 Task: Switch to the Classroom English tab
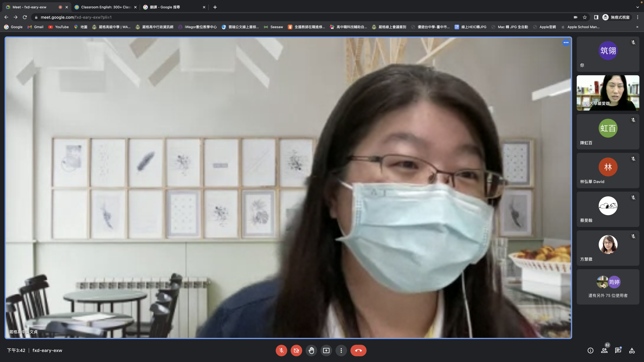tap(106, 7)
